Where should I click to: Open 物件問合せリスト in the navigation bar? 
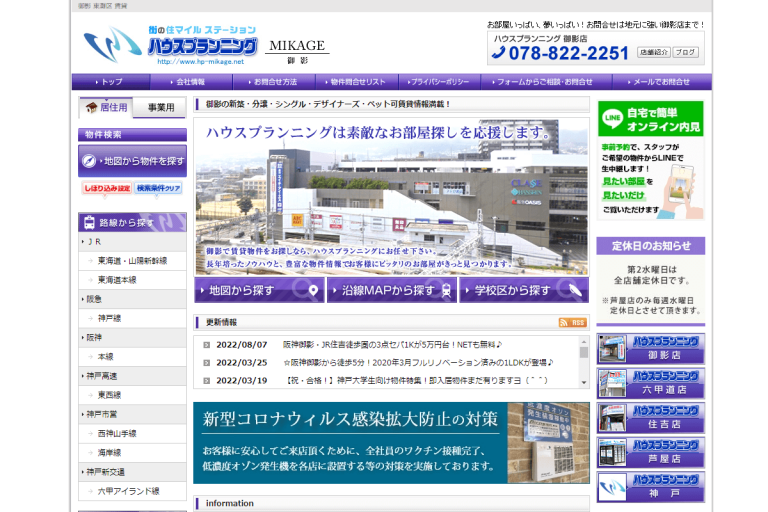[357, 82]
